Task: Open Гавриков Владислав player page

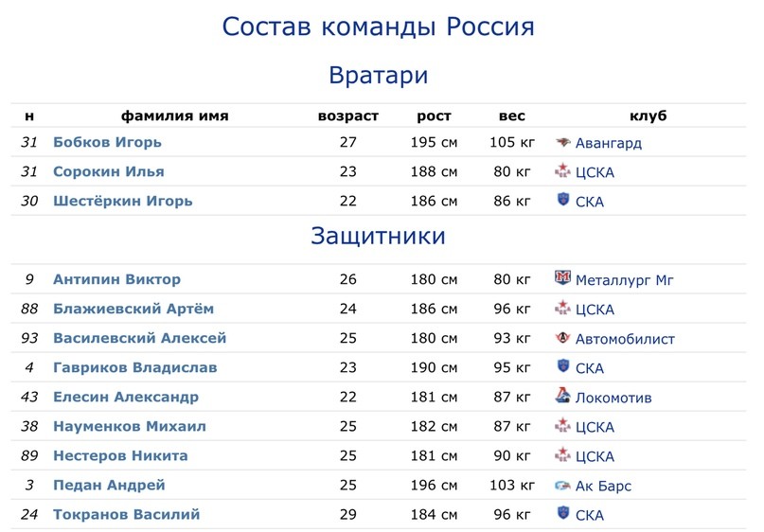Action: tap(135, 367)
